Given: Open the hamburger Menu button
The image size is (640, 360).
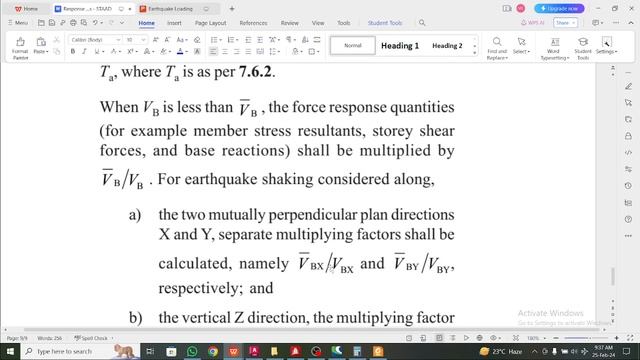Looking at the screenshot, I should (18, 23).
